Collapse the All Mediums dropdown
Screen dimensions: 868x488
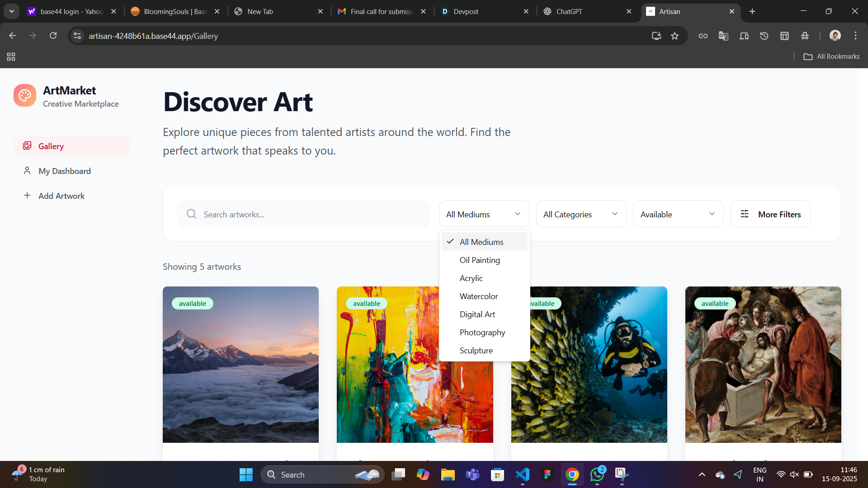(483, 214)
